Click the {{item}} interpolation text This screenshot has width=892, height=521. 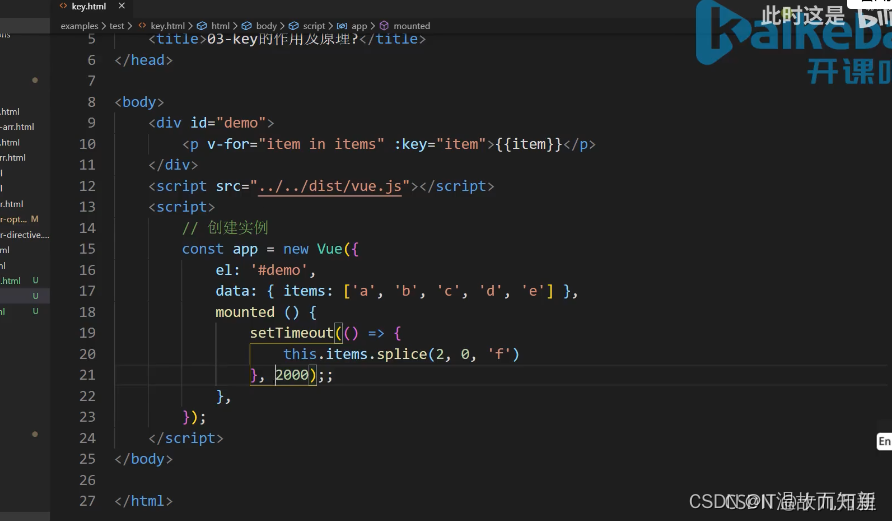(529, 144)
